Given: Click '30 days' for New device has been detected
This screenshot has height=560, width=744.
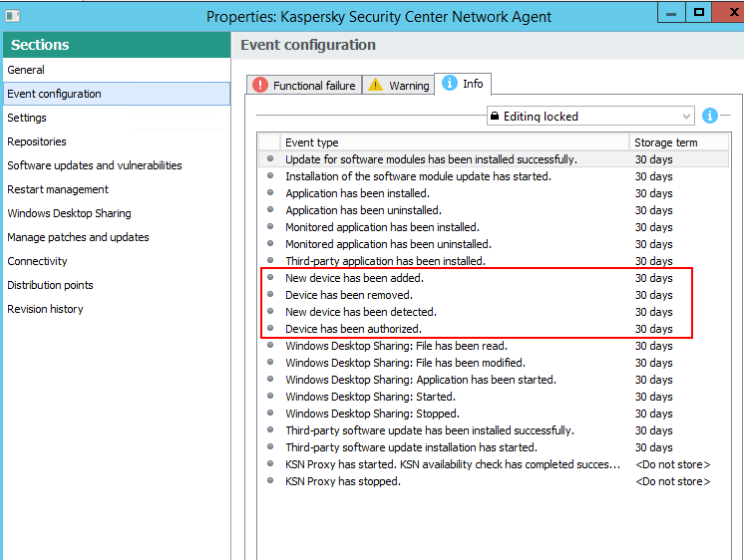Looking at the screenshot, I should 654,312.
